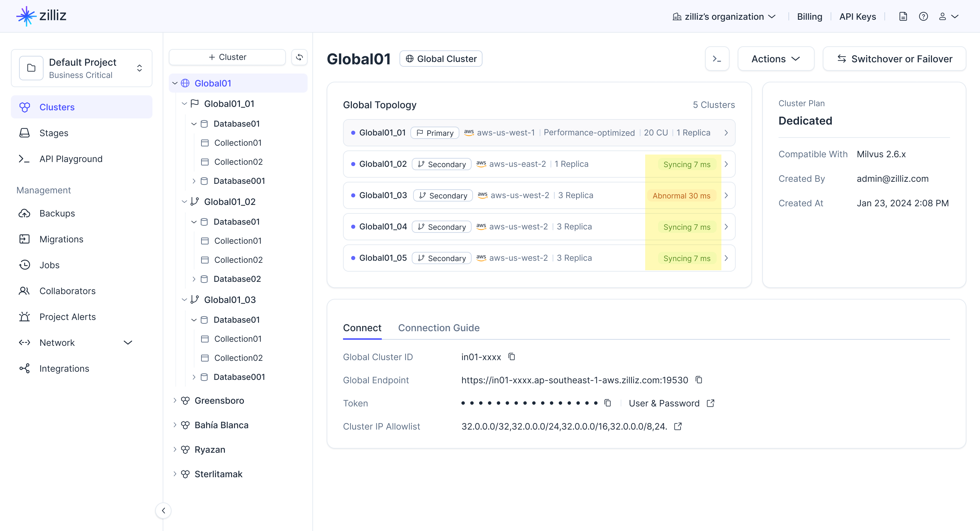Expand the Greensboro cluster tree item
This screenshot has width=980, height=531.
175,400
